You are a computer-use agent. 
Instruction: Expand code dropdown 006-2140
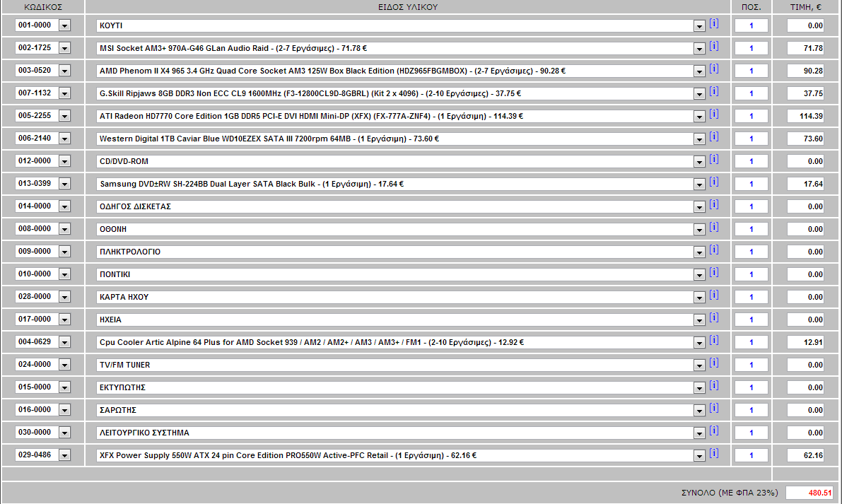click(x=64, y=139)
